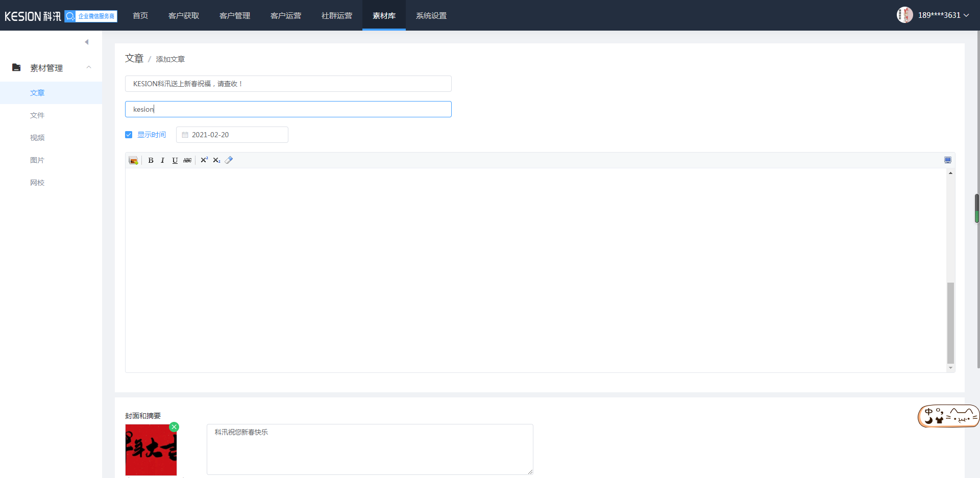Uncheck the 显示时间 checkbox

point(129,135)
